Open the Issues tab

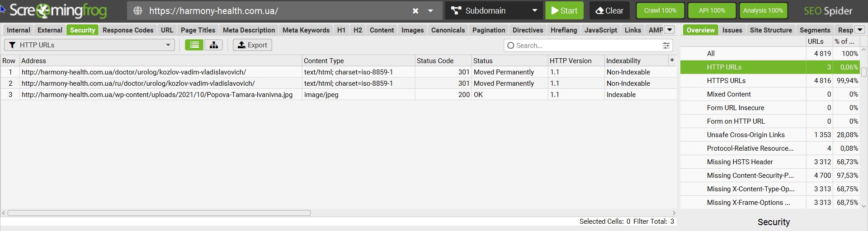(732, 30)
